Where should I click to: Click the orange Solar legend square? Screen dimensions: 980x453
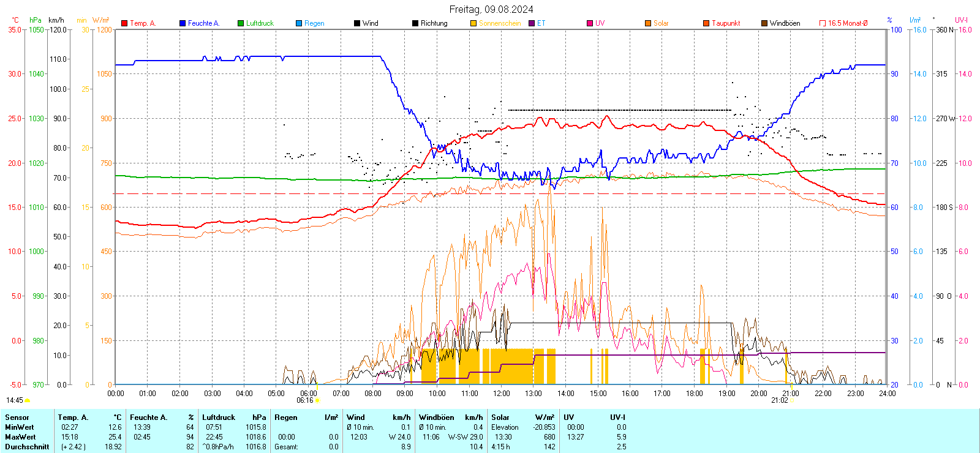pos(648,23)
